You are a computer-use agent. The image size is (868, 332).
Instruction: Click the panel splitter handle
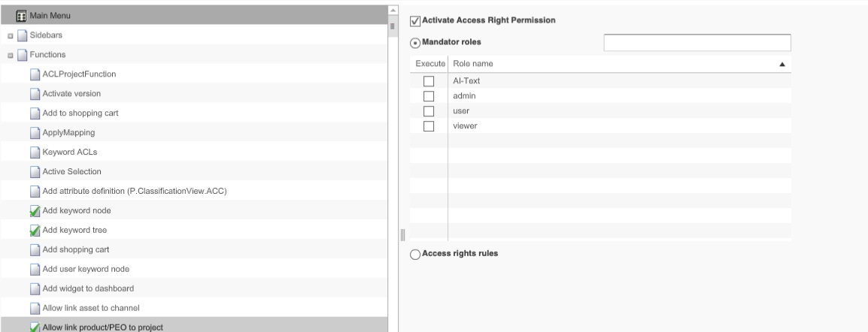coord(392,236)
